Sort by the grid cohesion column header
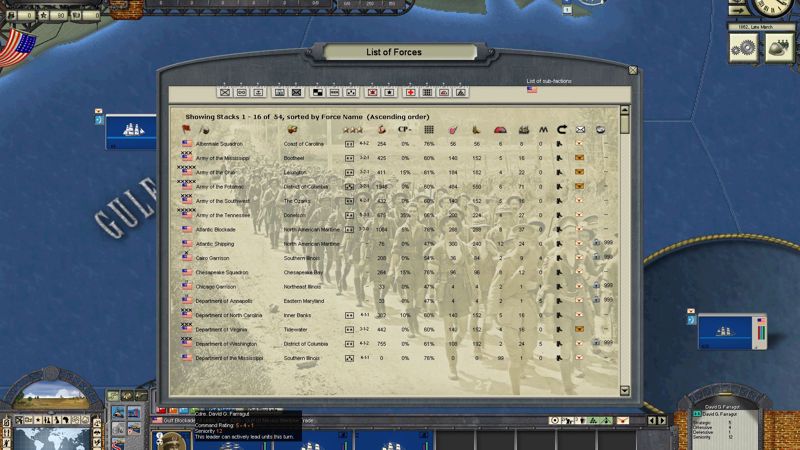 [x=429, y=130]
